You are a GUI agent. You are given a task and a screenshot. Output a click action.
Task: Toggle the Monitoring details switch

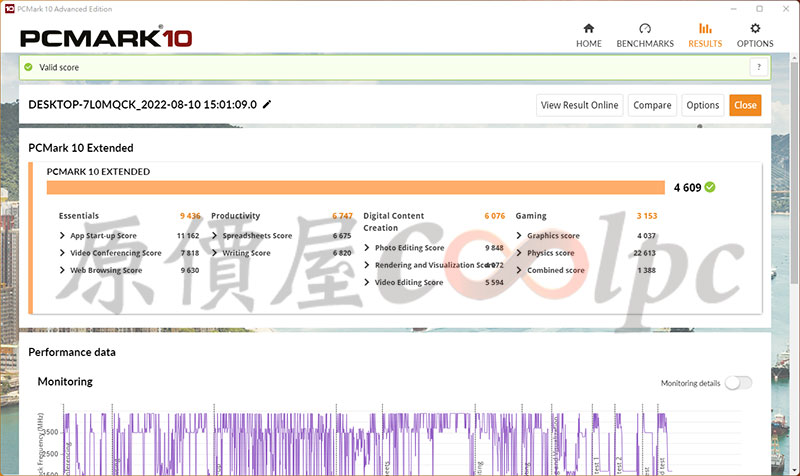click(x=738, y=383)
